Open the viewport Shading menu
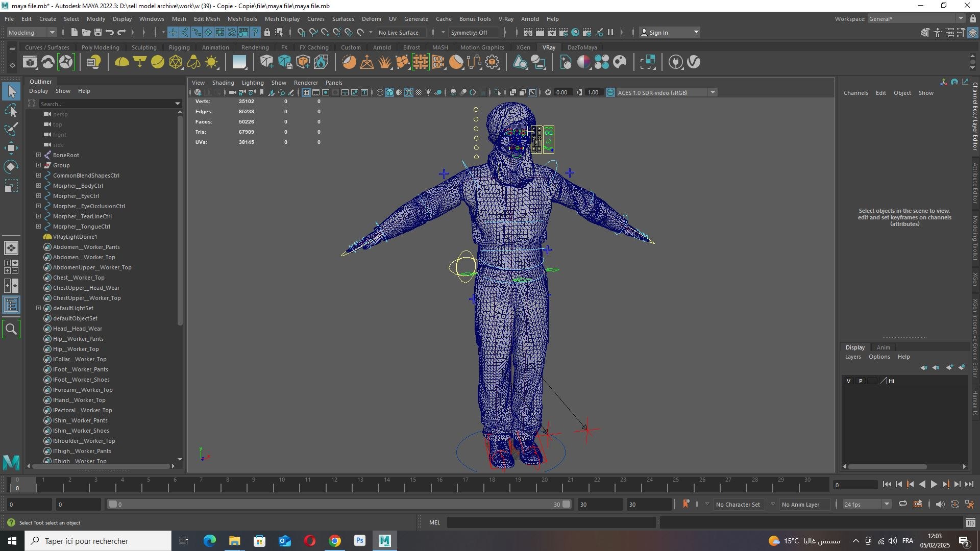The width and height of the screenshot is (980, 551). [223, 83]
